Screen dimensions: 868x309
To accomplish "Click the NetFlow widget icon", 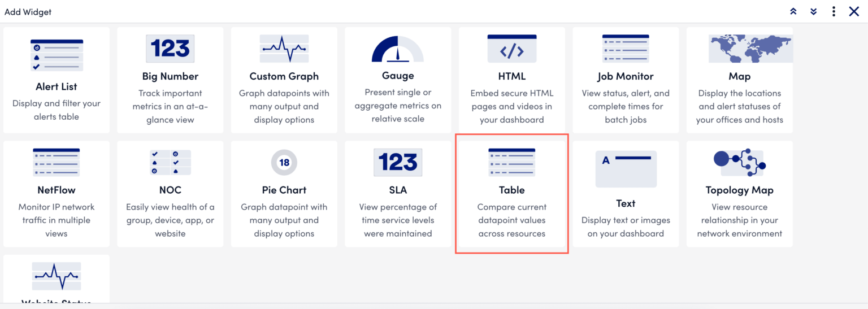I will (x=57, y=162).
